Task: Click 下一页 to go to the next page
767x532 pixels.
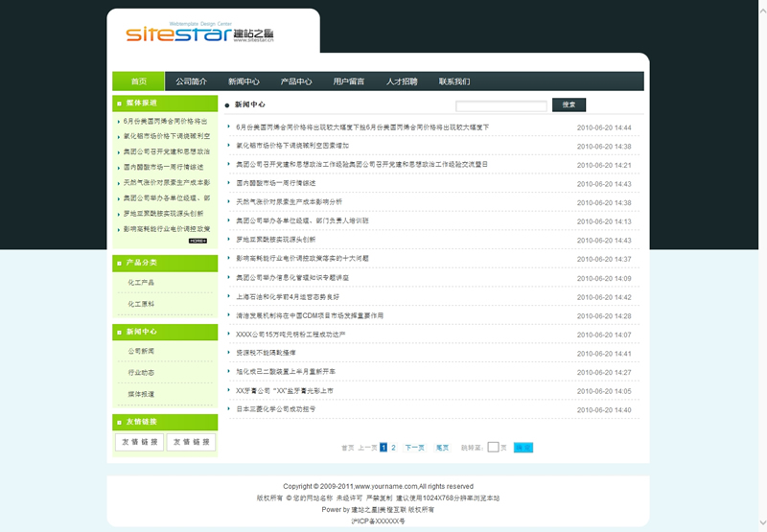Action: [414, 448]
